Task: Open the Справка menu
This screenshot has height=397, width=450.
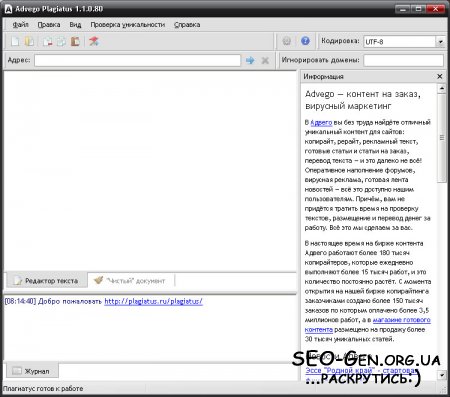Action: click(x=187, y=25)
